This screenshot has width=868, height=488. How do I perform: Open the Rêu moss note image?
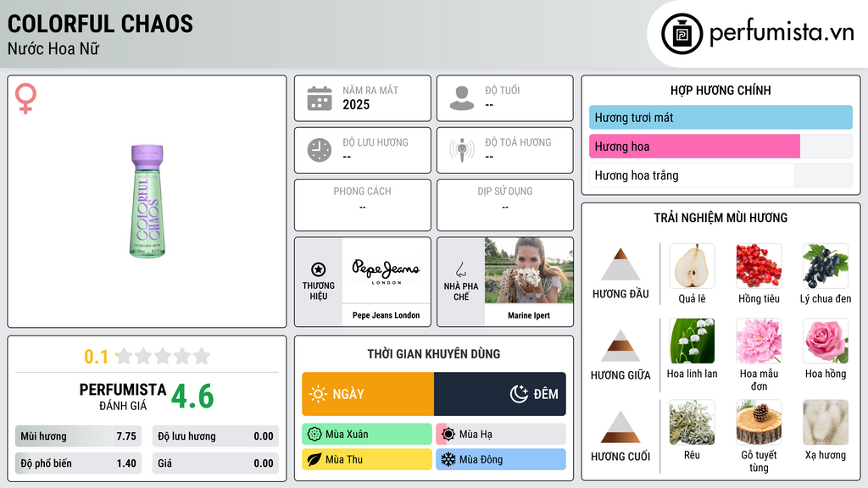[x=692, y=422]
